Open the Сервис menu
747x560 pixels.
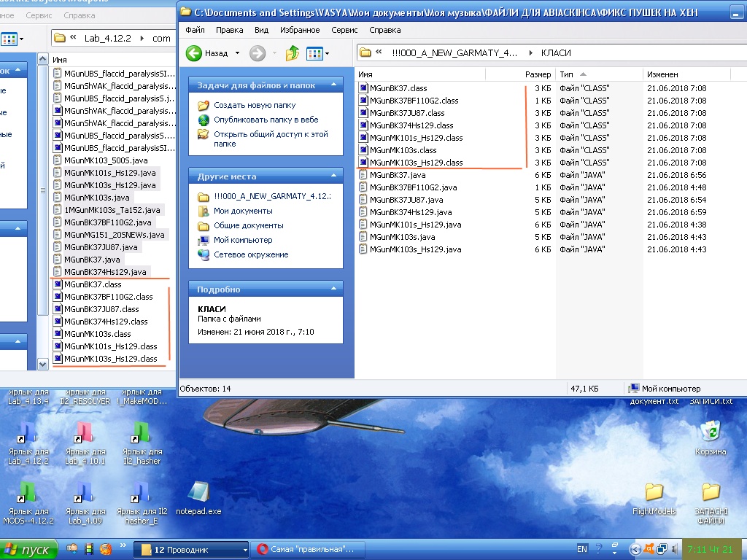pos(344,30)
